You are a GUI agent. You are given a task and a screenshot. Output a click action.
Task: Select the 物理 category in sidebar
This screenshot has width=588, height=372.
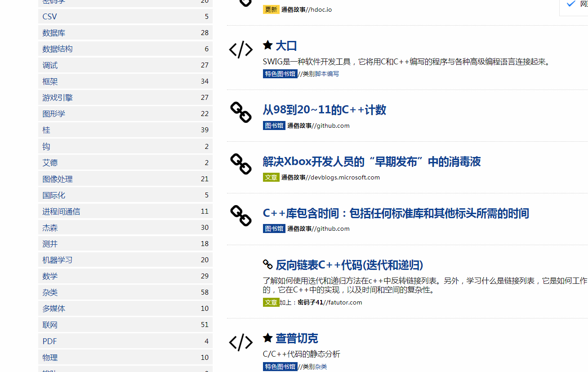(x=125, y=358)
